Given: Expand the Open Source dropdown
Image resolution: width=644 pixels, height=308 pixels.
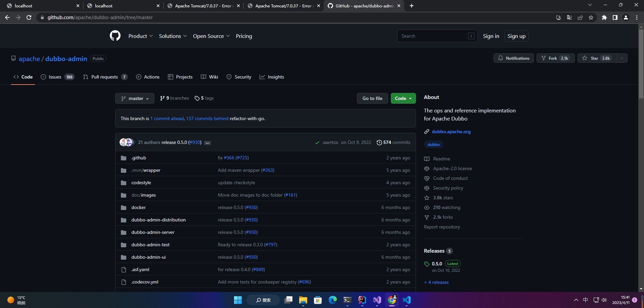Looking at the screenshot, I should (212, 36).
